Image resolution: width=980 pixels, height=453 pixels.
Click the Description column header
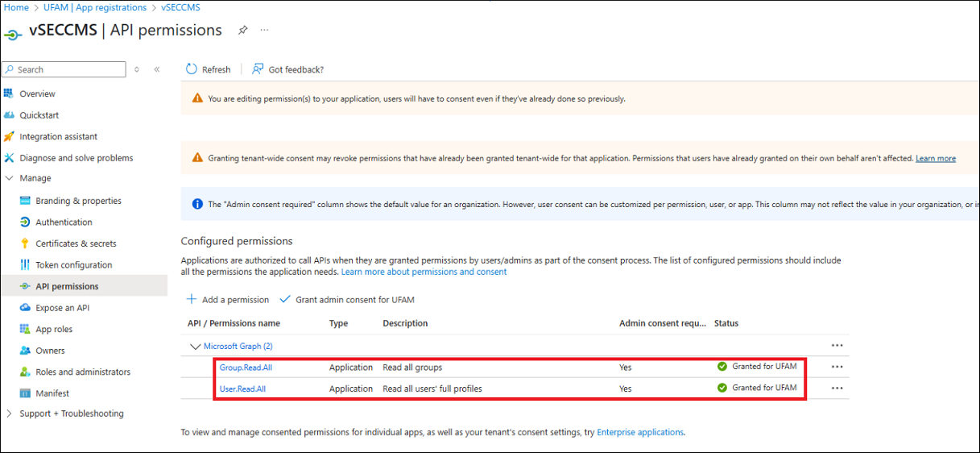[x=405, y=323]
